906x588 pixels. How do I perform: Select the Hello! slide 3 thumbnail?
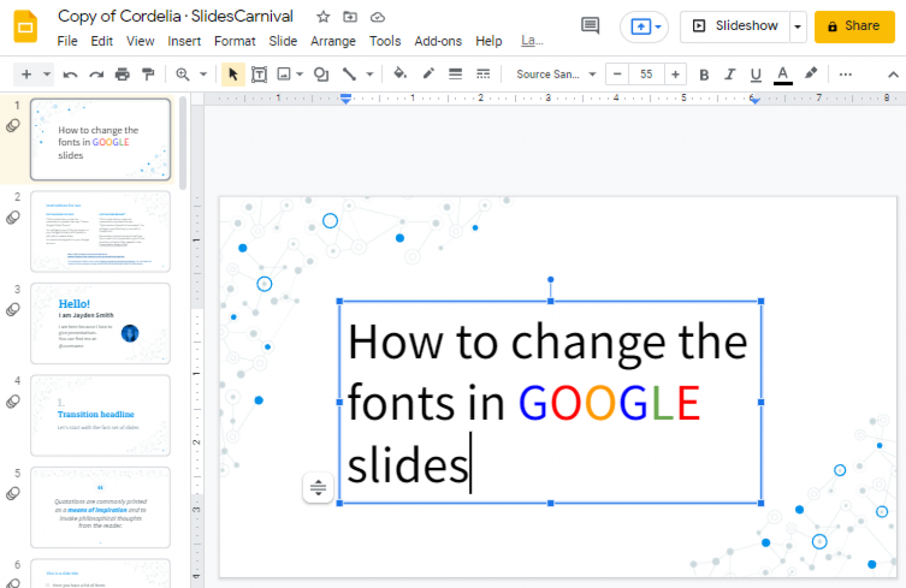[100, 323]
